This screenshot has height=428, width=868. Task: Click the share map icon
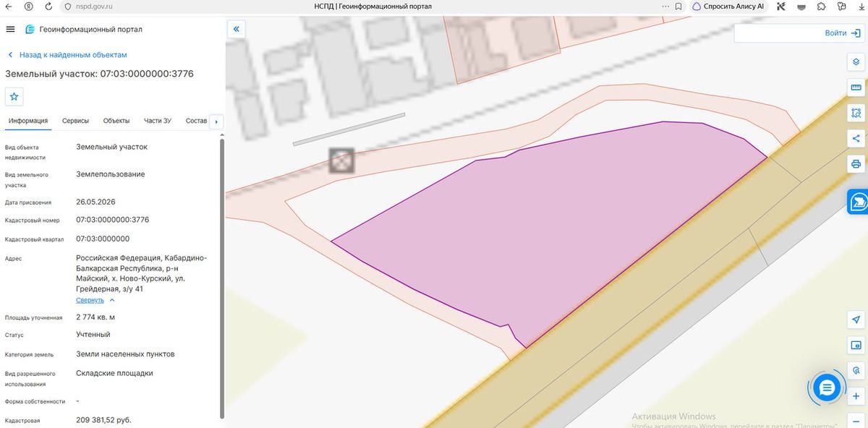(856, 138)
